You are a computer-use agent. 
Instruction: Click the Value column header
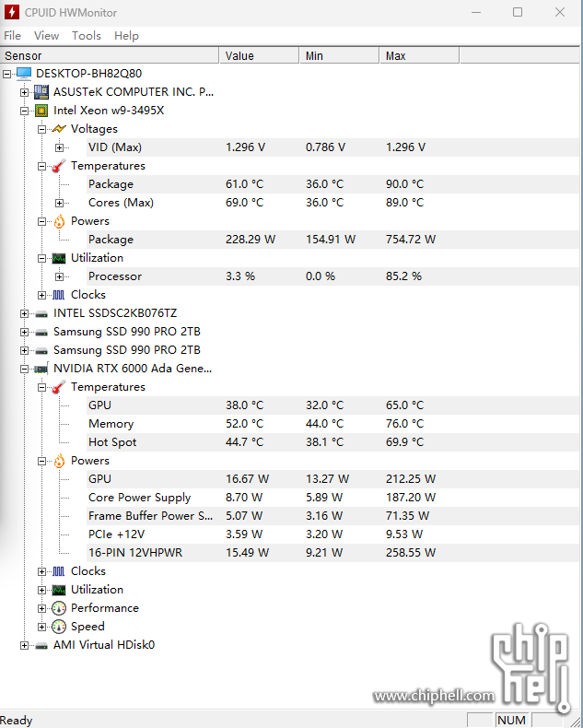(259, 55)
